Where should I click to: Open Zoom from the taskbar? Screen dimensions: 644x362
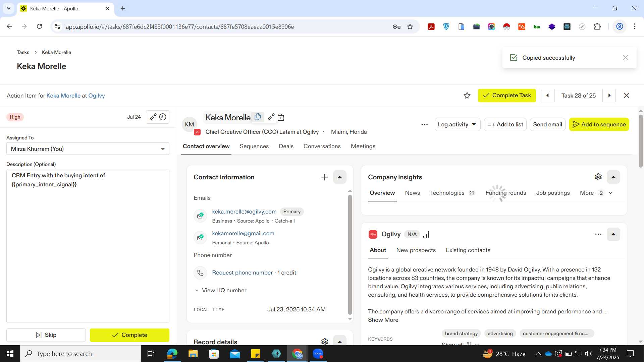tap(318, 354)
